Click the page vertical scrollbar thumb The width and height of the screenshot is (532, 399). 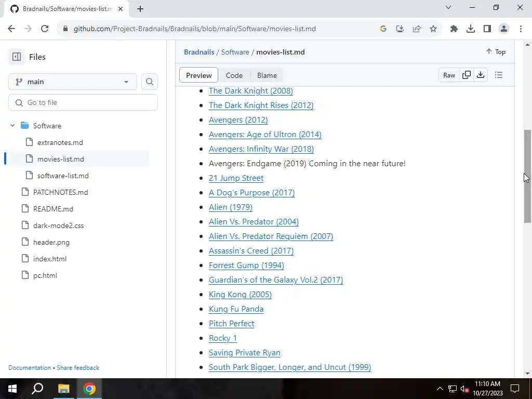[x=527, y=176]
